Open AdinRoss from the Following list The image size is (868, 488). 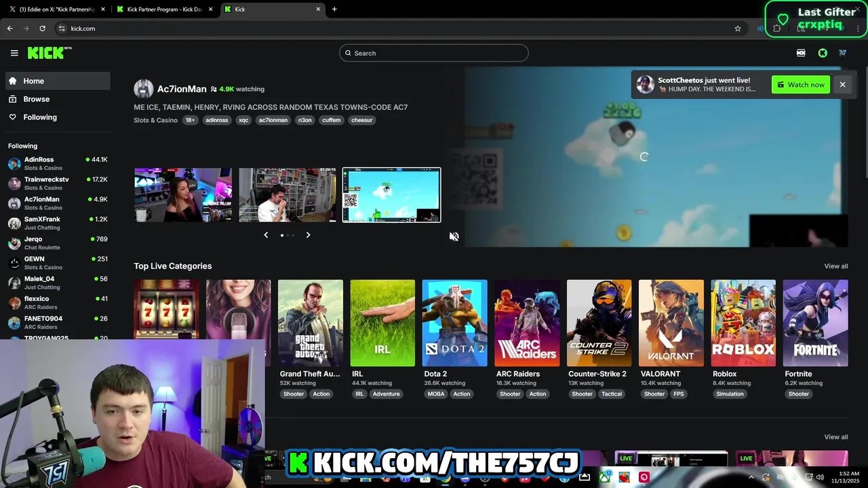58,163
